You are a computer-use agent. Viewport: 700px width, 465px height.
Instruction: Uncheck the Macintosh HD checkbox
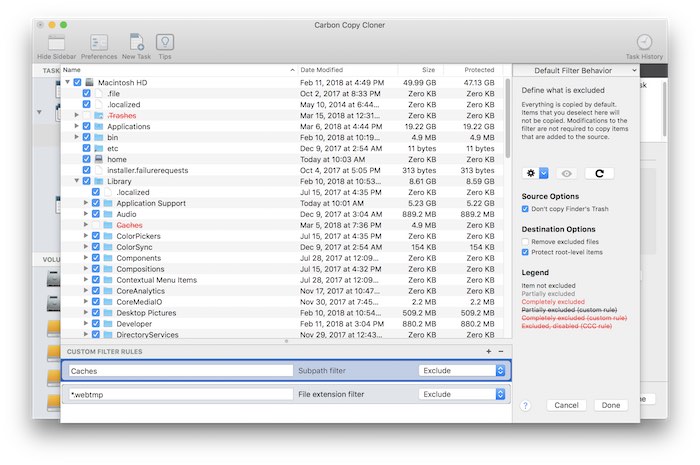tap(77, 82)
